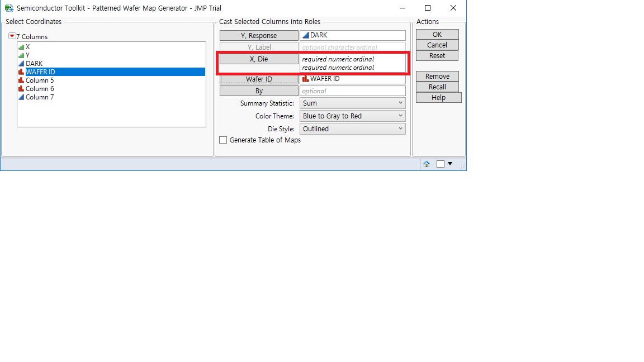Select Column 5 in the columns list
This screenshot has height=362, width=644.
tap(40, 80)
